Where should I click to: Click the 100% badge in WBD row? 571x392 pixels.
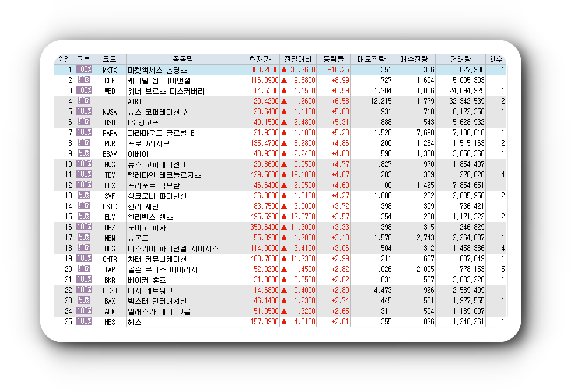tap(84, 90)
